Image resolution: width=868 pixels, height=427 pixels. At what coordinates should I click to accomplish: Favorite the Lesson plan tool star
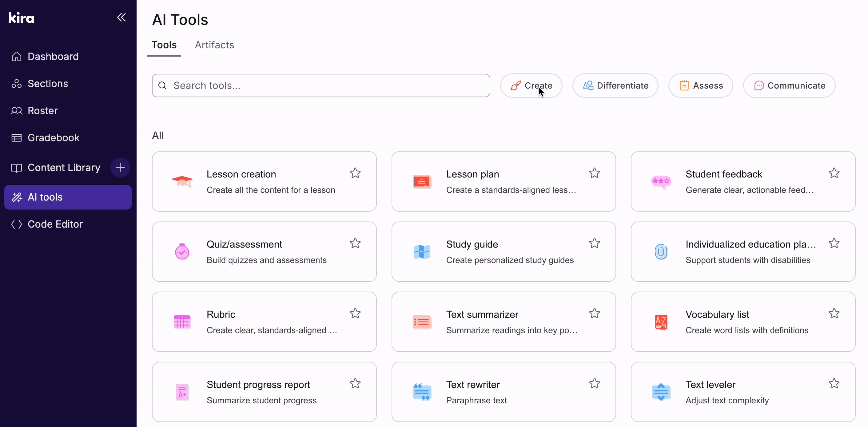click(594, 173)
